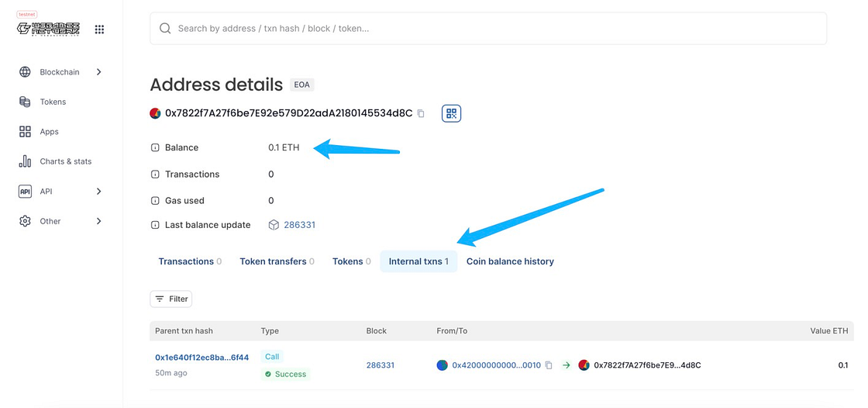Click the QR code icon for address
The height and width of the screenshot is (408, 868).
pos(451,113)
